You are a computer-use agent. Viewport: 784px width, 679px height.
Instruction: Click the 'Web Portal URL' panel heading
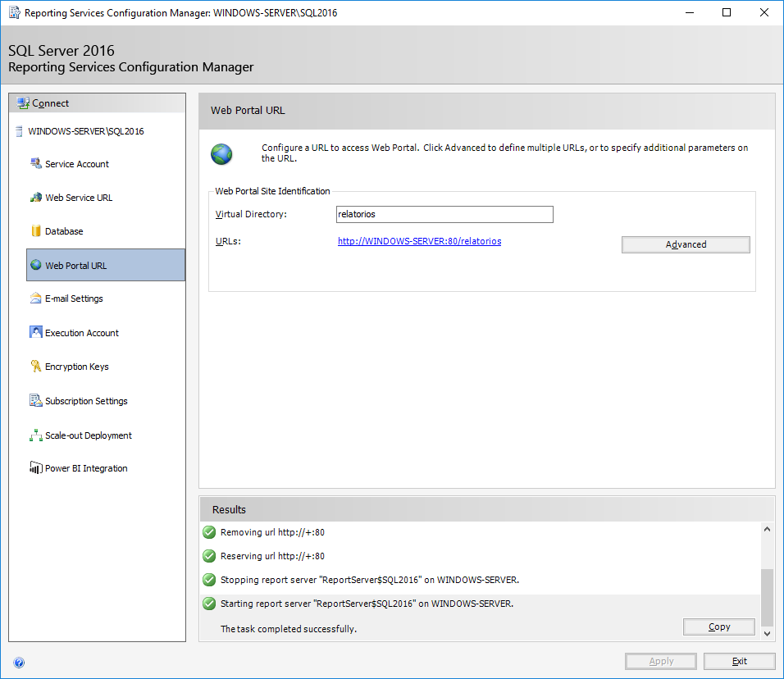click(248, 111)
